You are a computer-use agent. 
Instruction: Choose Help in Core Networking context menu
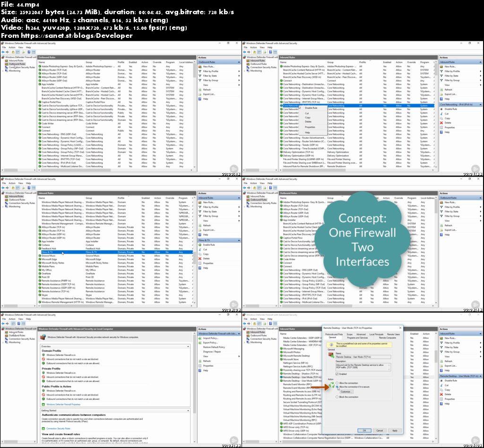(307, 132)
